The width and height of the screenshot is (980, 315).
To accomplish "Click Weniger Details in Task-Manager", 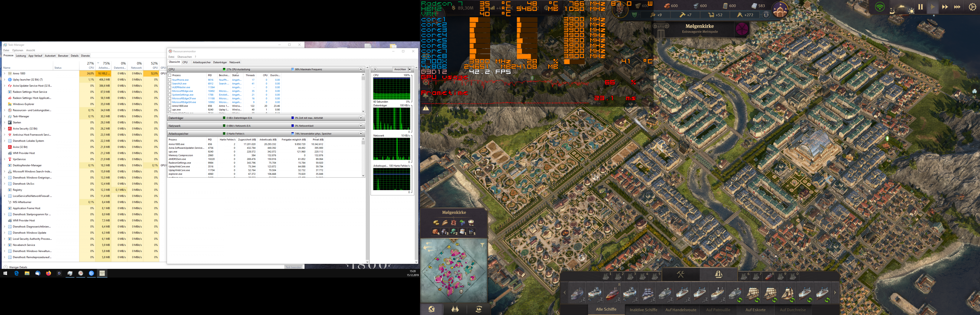I will 15,267.
